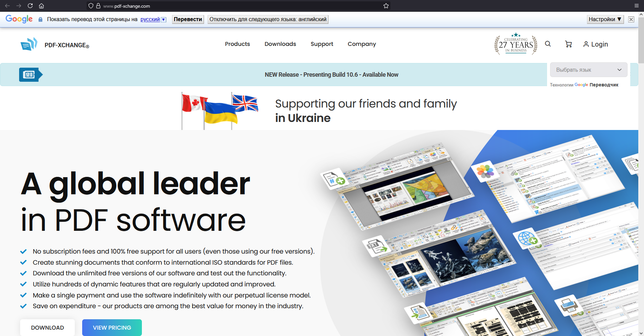Click the globe plus feature icon
The image size is (644, 336).
pos(528,238)
